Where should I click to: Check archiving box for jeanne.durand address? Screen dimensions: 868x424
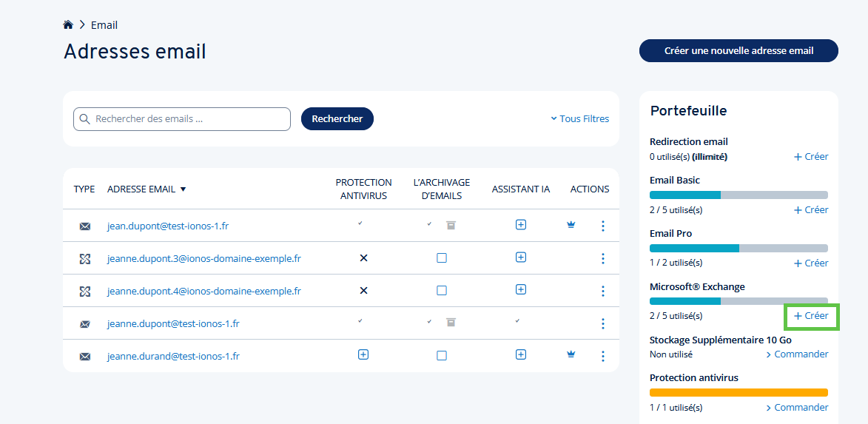click(x=441, y=356)
